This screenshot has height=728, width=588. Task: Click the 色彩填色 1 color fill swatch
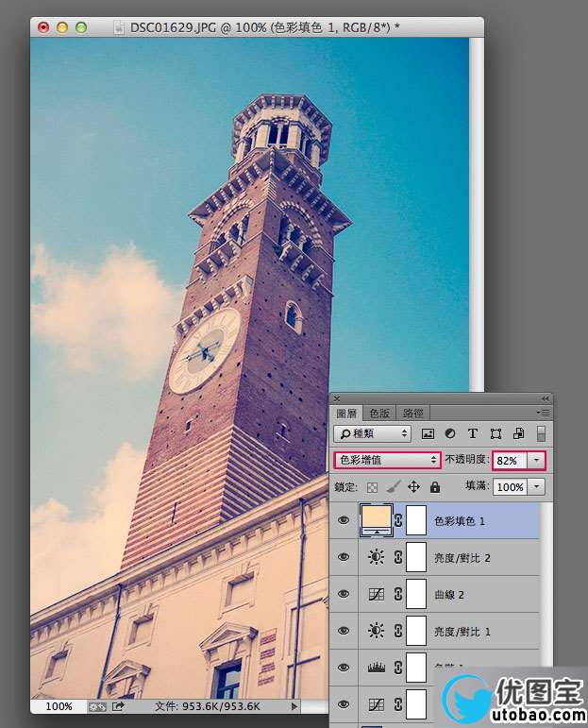(x=376, y=520)
